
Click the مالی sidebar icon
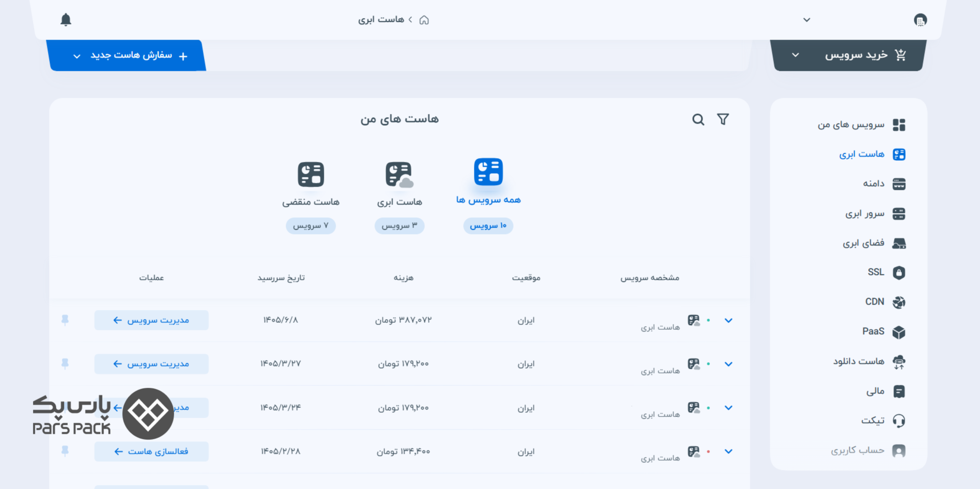click(x=899, y=391)
